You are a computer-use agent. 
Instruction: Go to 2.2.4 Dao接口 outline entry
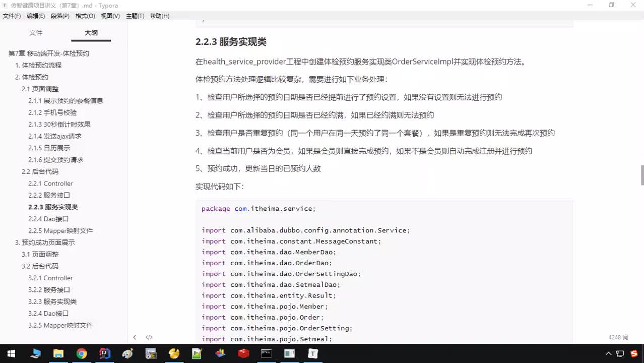tap(48, 219)
